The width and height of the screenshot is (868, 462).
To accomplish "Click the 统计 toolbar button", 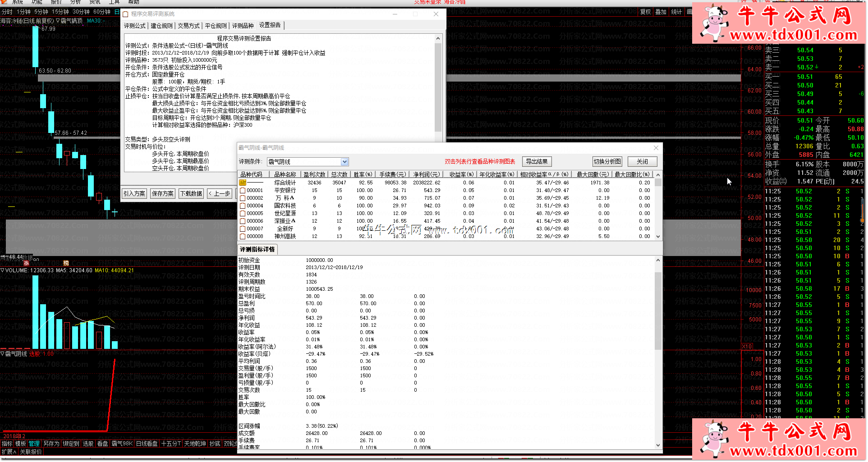I will click(x=676, y=12).
